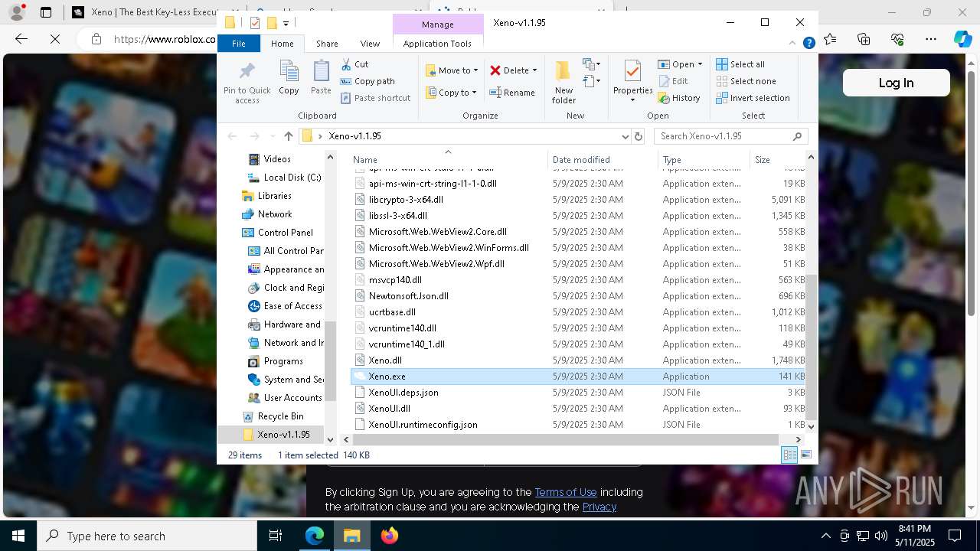The image size is (980, 551).
Task: Click in Search Xeno-v1.1.95 box
Action: (731, 136)
